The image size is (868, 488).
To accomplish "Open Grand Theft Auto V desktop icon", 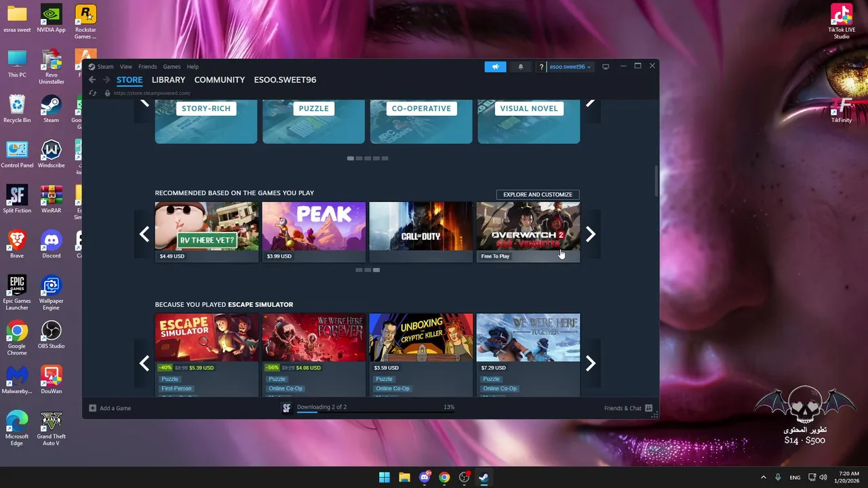I will 51,428.
